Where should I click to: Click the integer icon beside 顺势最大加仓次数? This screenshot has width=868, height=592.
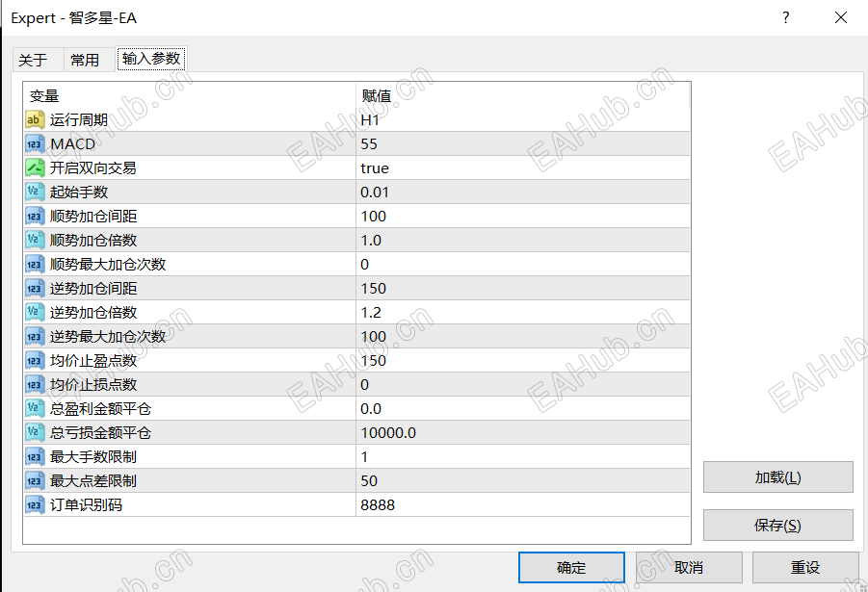click(x=35, y=264)
